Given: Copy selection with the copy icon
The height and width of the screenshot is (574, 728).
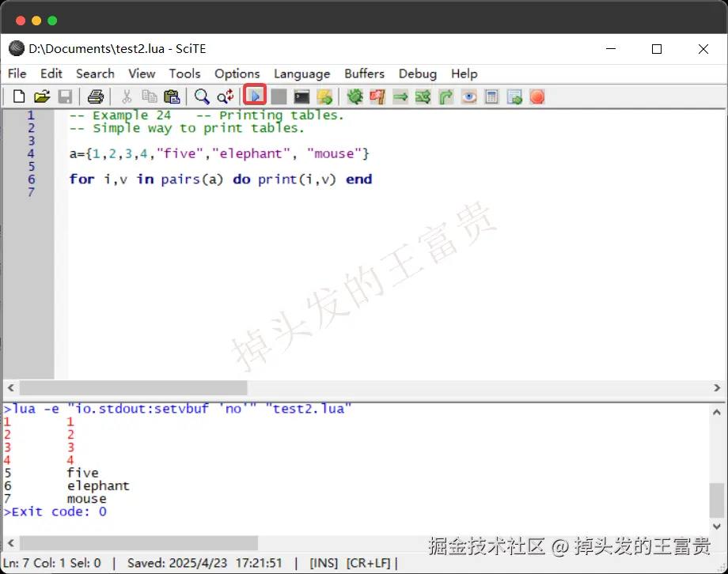Looking at the screenshot, I should point(149,96).
